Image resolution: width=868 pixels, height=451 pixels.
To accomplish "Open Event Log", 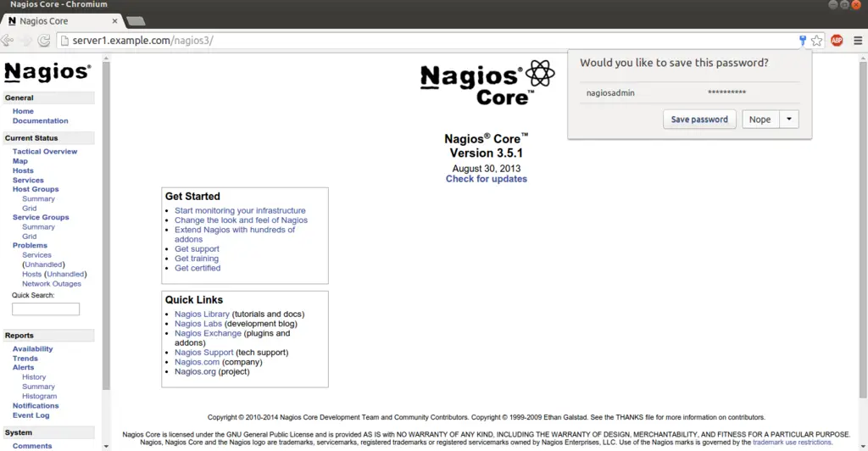I will click(31, 415).
